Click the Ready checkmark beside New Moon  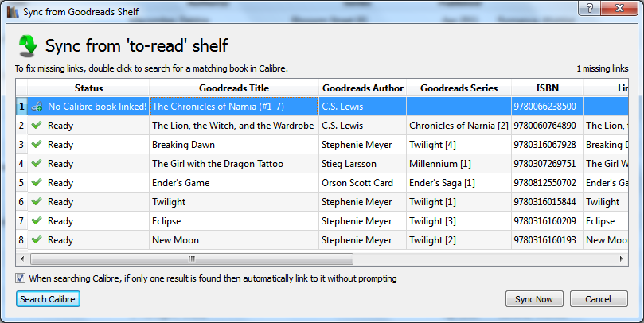(36, 240)
